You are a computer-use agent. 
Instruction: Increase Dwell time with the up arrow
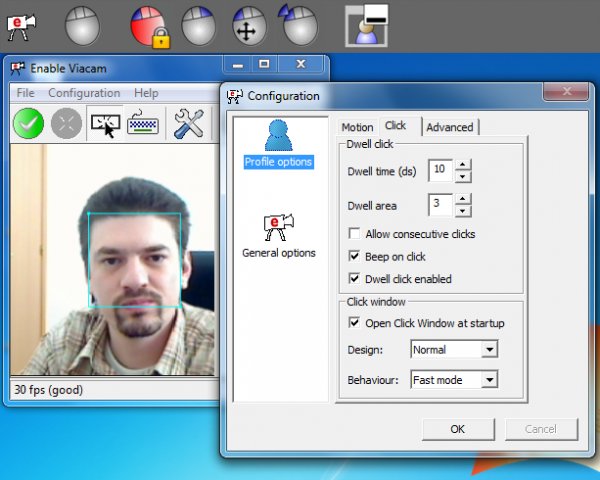(462, 165)
